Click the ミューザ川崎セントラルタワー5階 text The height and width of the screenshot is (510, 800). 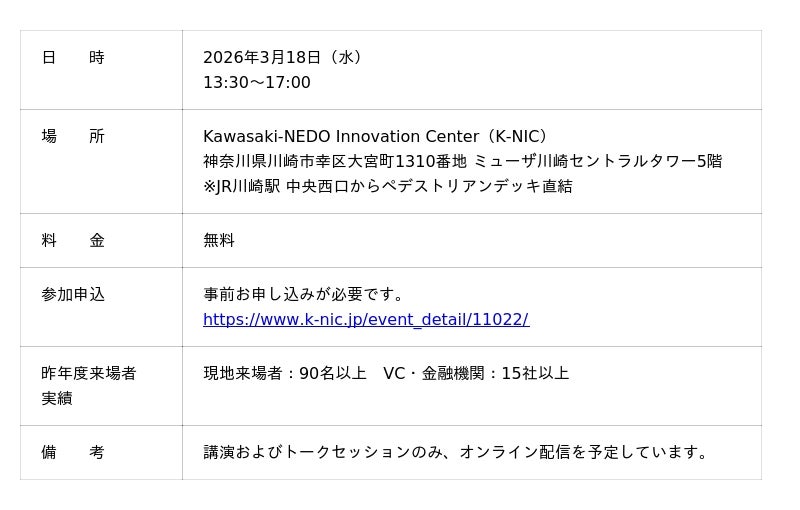[x=598, y=161]
